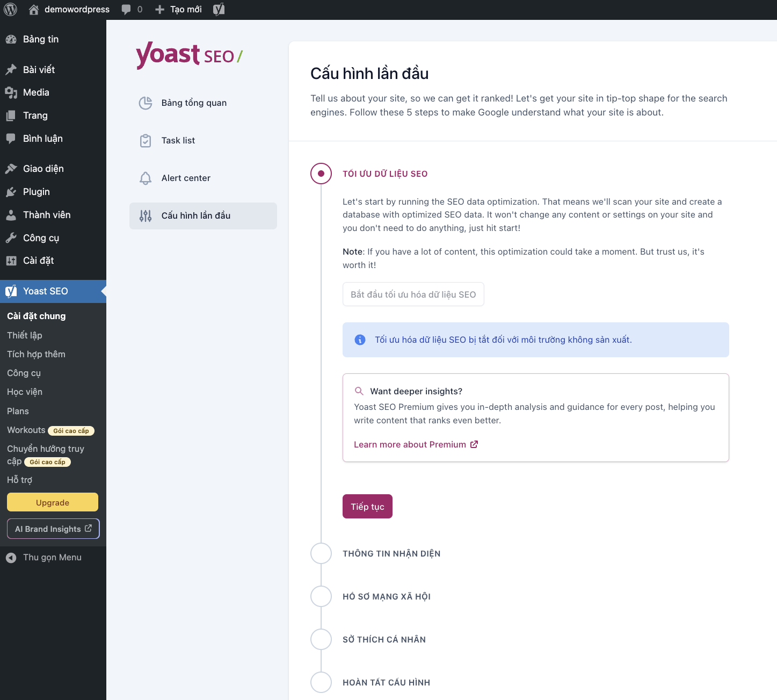The image size is (777, 700).
Task: Click the Plugin icon in the sidebar
Action: 11,192
